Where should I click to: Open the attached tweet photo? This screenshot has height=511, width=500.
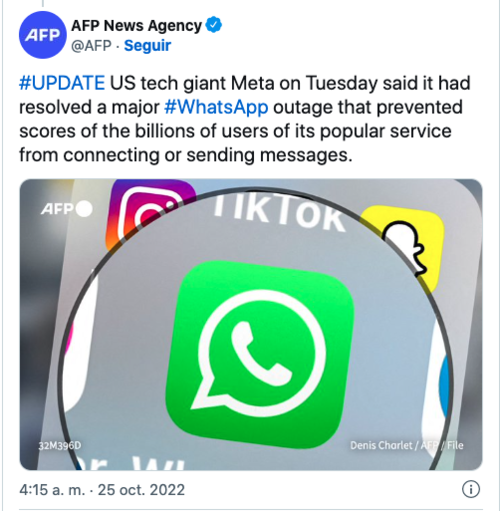[x=251, y=324]
